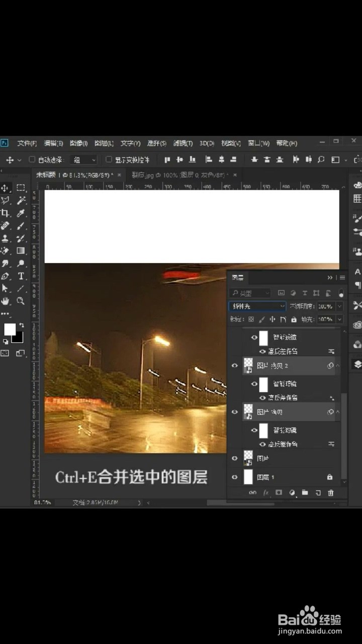Open search icon in options bar
This screenshot has width=362, height=644.
pyautogui.click(x=321, y=159)
